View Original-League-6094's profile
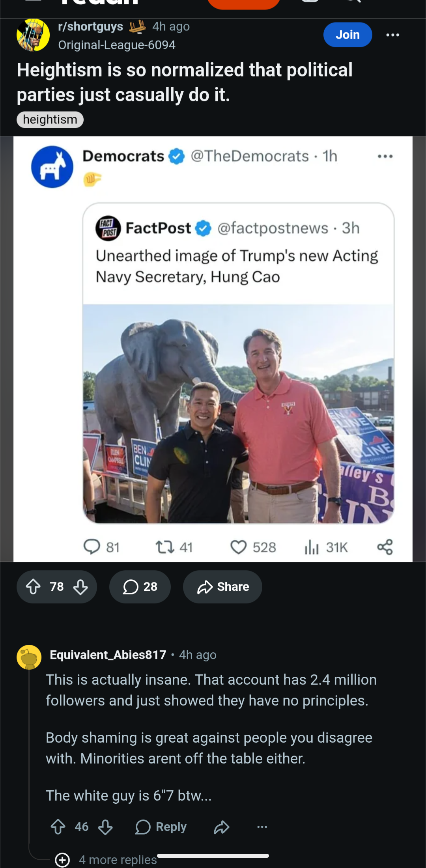Screen dimensions: 426x868 click(117, 45)
